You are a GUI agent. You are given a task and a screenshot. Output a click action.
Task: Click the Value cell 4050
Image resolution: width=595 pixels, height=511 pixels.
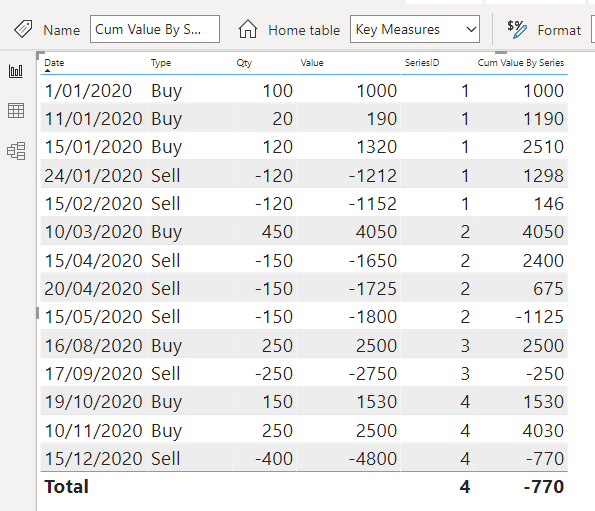376,232
